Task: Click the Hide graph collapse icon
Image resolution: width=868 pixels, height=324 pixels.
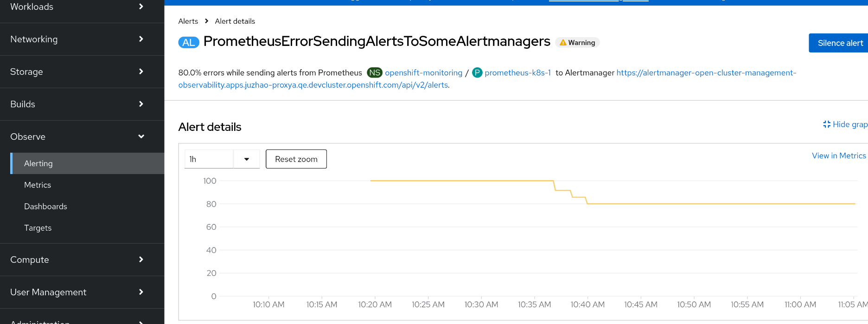Action: [826, 124]
